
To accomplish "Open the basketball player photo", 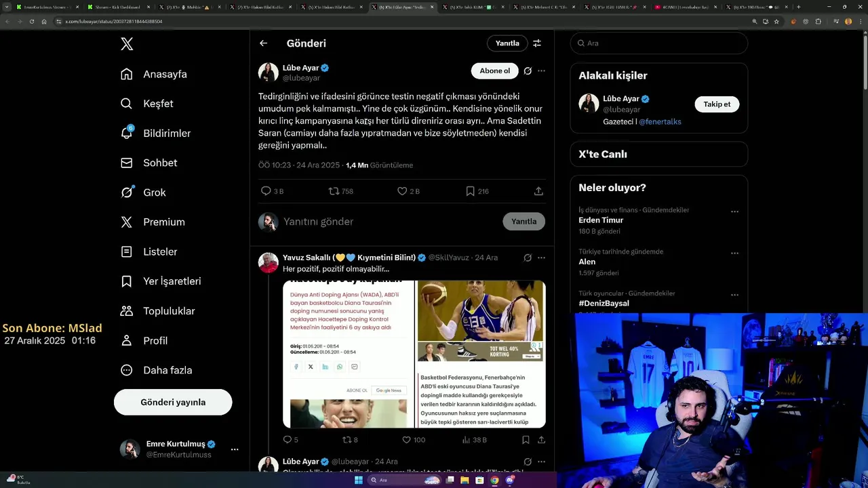I will coord(481,310).
